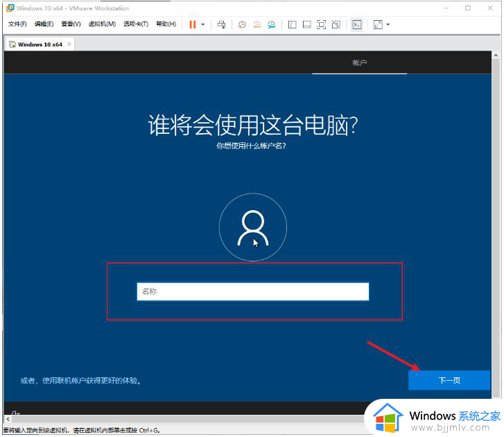Open the console view icon
This screenshot has width=504, height=437.
(357, 24)
